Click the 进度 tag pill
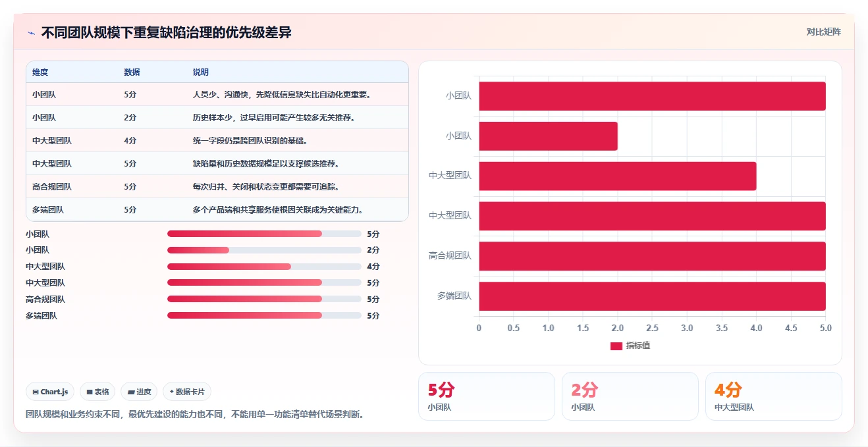 pos(140,392)
